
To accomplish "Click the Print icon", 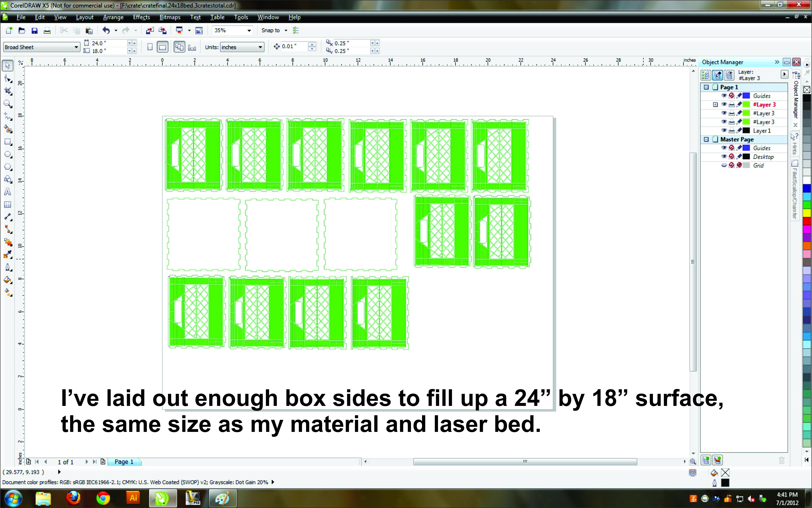I will coord(47,31).
